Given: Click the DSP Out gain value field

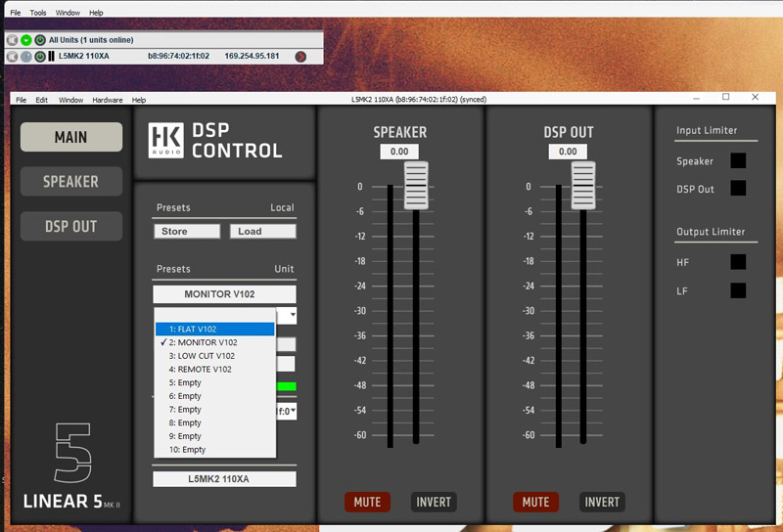Looking at the screenshot, I should coord(568,152).
